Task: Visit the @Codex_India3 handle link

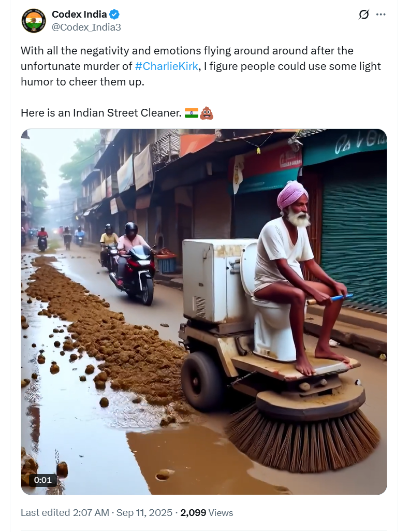Action: pos(86,27)
